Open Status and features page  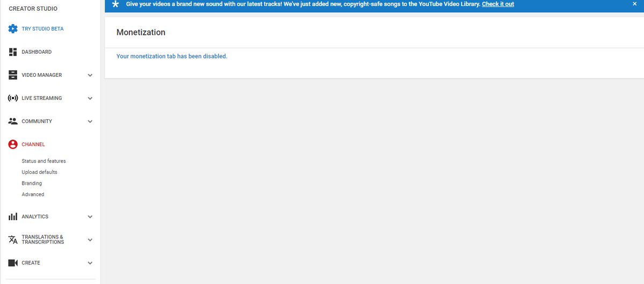point(44,161)
